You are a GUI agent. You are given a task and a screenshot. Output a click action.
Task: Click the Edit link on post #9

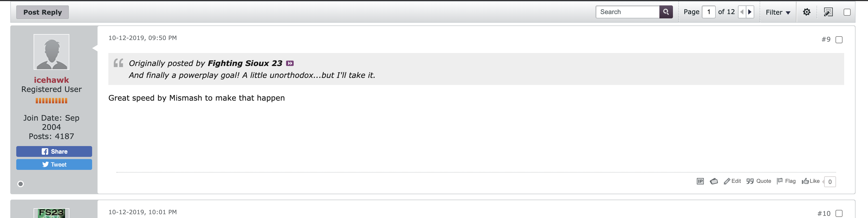click(732, 181)
